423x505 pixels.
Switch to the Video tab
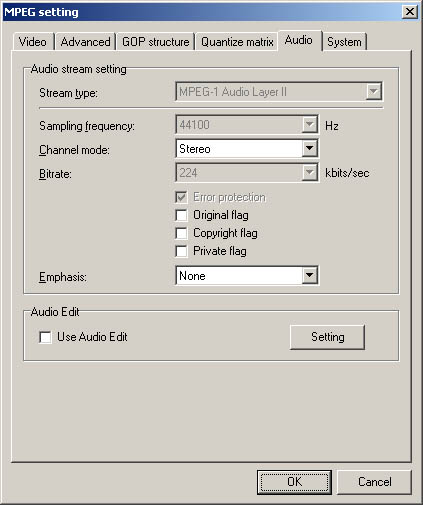tap(33, 42)
